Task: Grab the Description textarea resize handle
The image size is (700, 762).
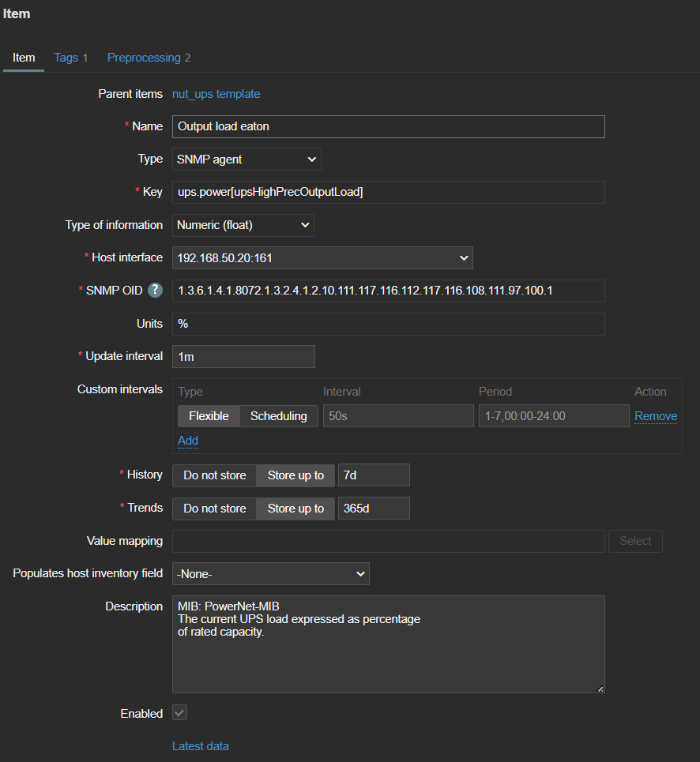Action: tap(600, 689)
